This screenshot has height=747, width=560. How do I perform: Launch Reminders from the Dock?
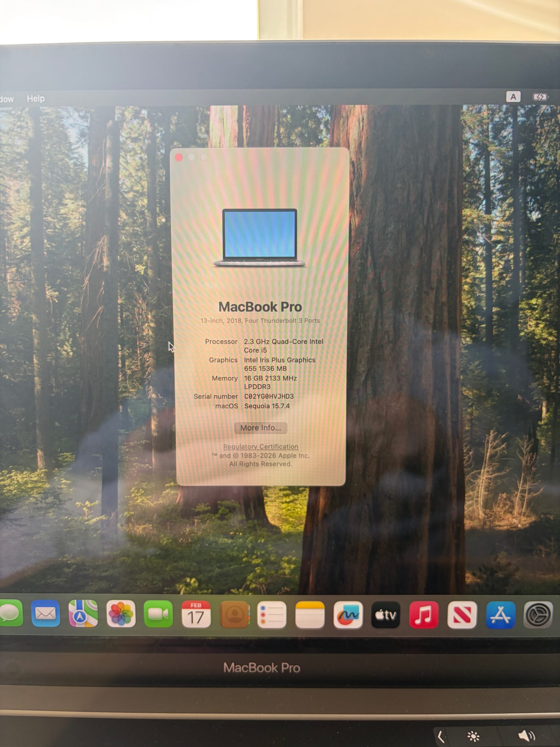272,615
